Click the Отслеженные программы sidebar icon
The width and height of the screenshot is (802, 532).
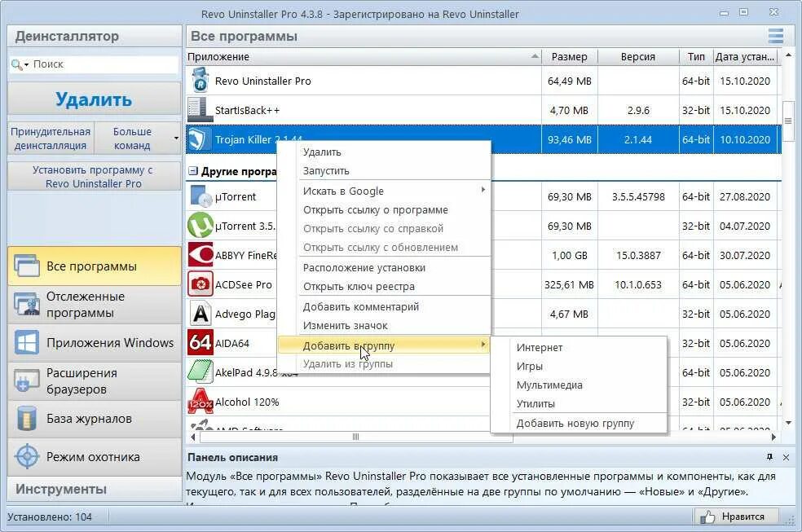tap(27, 304)
